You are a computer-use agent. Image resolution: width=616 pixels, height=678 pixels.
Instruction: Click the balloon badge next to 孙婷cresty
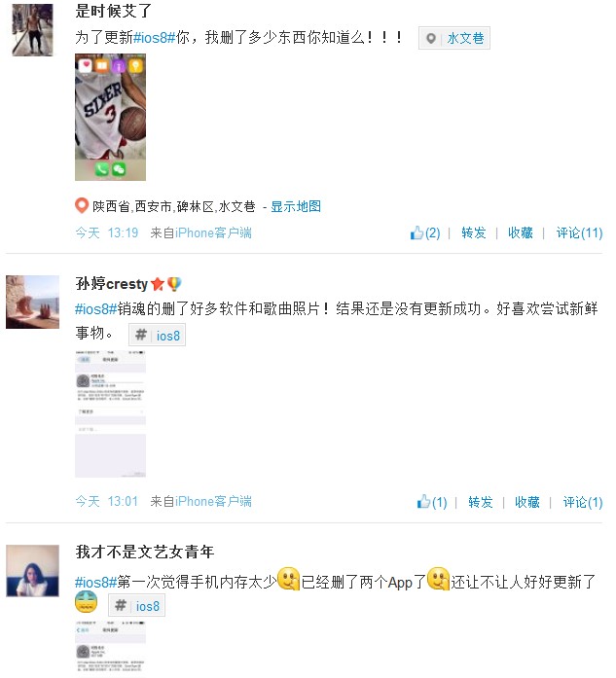[174, 284]
